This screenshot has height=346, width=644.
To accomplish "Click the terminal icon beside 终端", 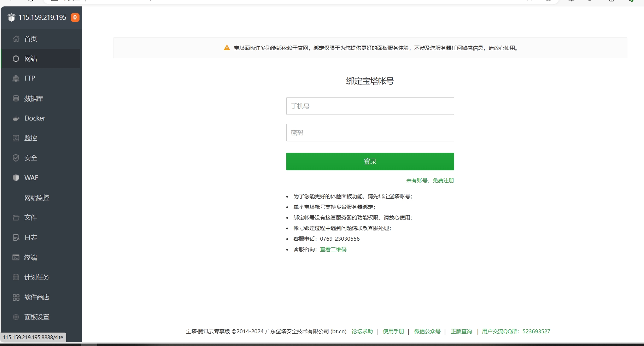I will [x=16, y=257].
